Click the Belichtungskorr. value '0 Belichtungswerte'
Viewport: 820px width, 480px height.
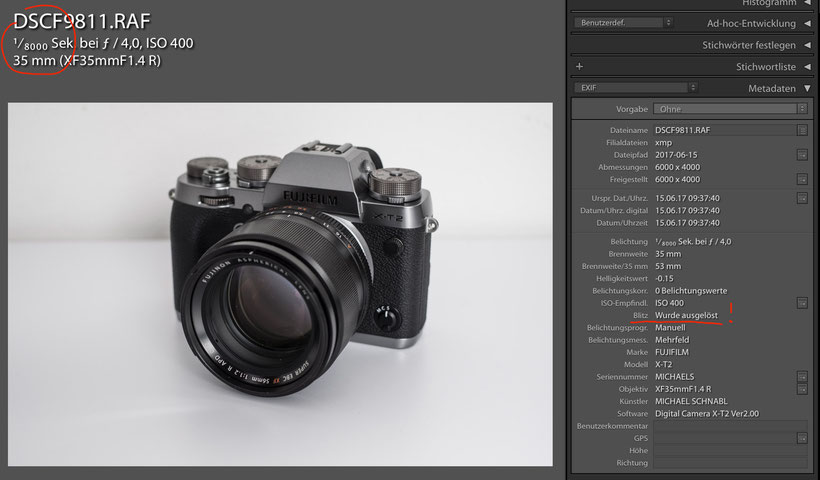click(x=691, y=291)
